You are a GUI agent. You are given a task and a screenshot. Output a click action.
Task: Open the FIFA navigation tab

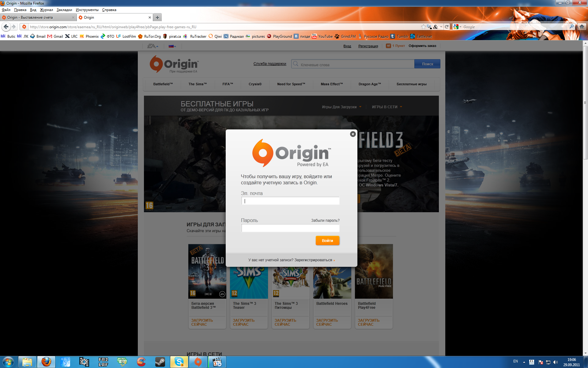point(228,84)
